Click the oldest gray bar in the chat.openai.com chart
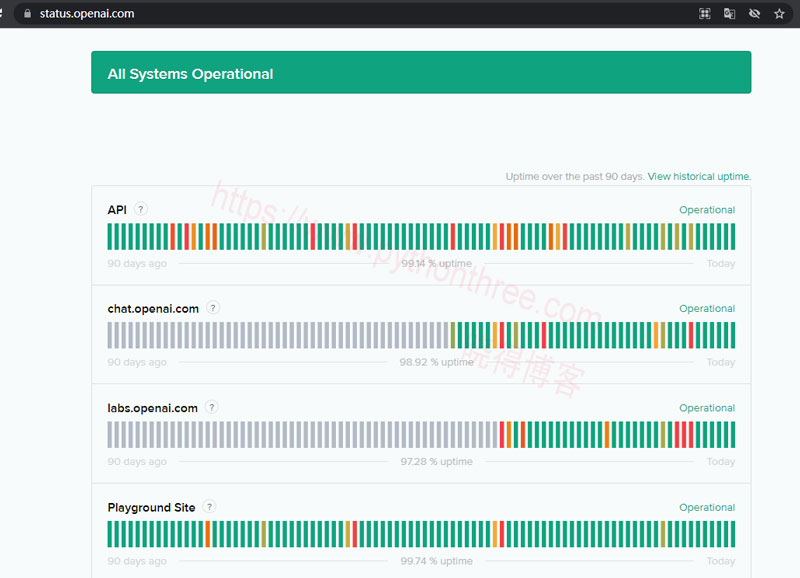The height and width of the screenshot is (578, 800). point(110,335)
